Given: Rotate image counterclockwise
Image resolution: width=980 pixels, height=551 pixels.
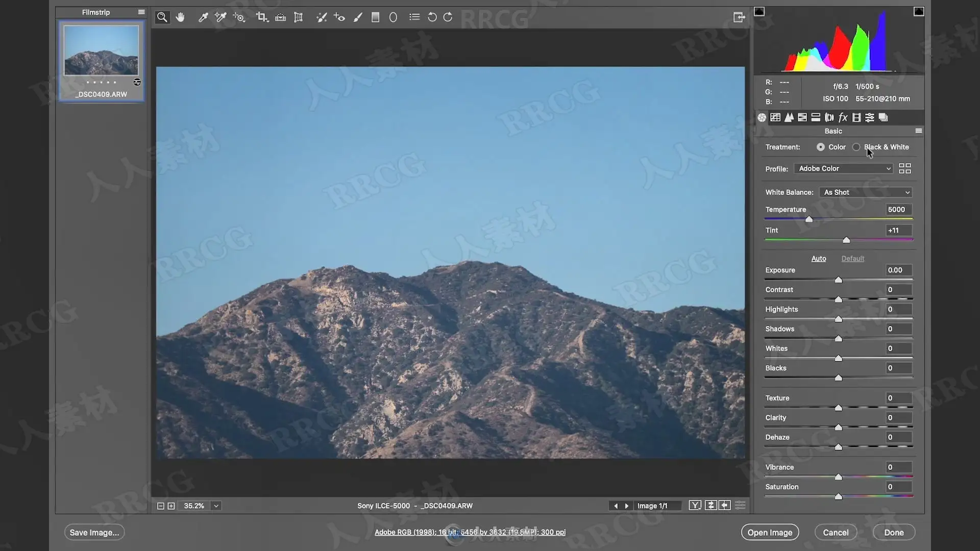Looking at the screenshot, I should pyautogui.click(x=432, y=17).
